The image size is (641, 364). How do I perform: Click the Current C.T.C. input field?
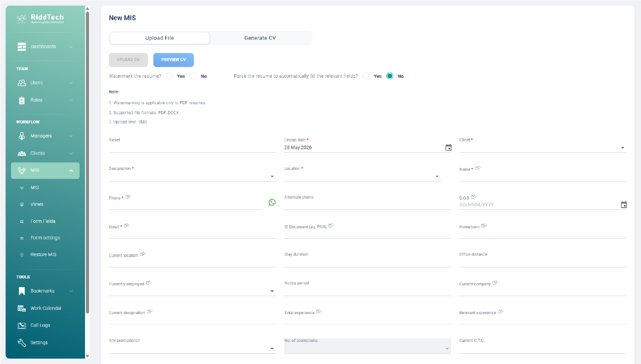542,348
